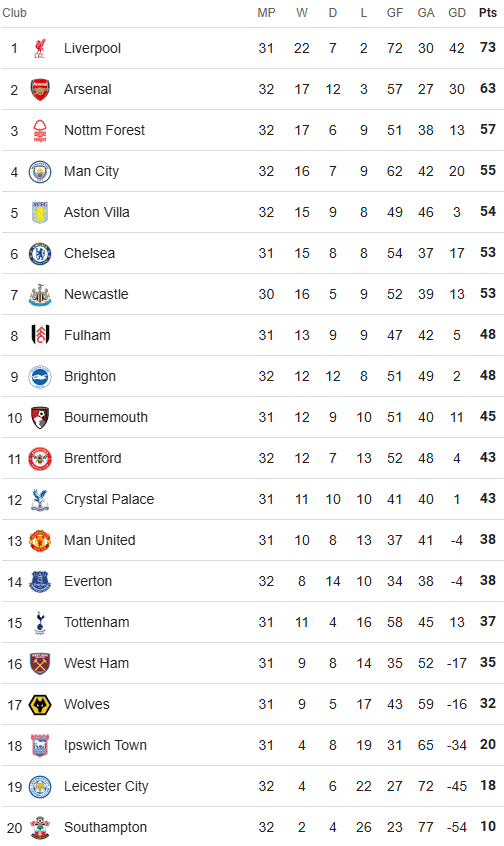The image size is (504, 846).
Task: Select the Everton table row name
Action: coord(88,581)
